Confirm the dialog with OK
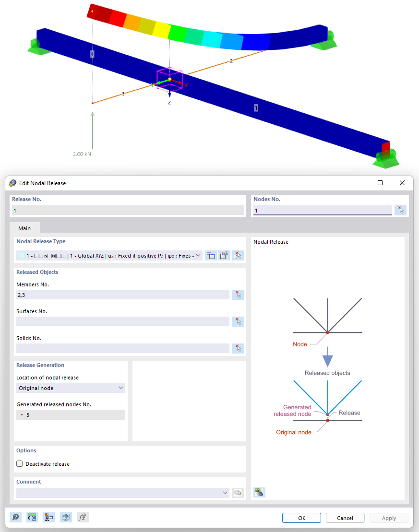This screenshot has width=419, height=532. [x=301, y=518]
